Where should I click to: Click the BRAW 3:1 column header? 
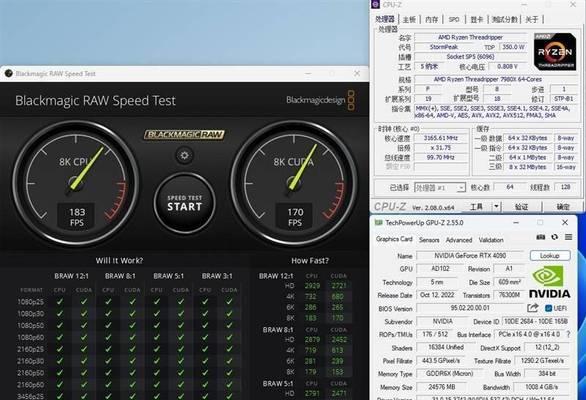coord(217,276)
